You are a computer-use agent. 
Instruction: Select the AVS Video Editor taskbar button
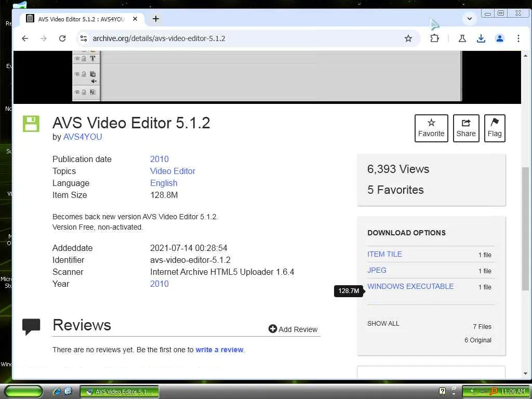pyautogui.click(x=119, y=392)
